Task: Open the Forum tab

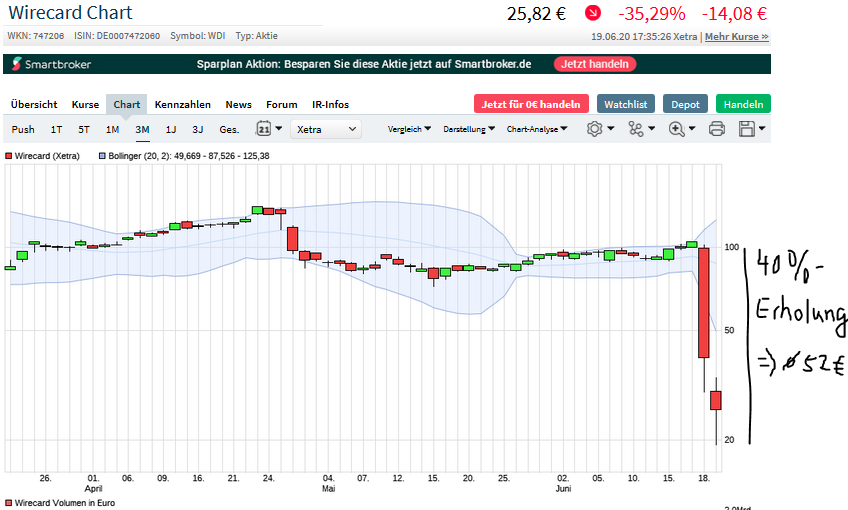Action: (x=282, y=104)
